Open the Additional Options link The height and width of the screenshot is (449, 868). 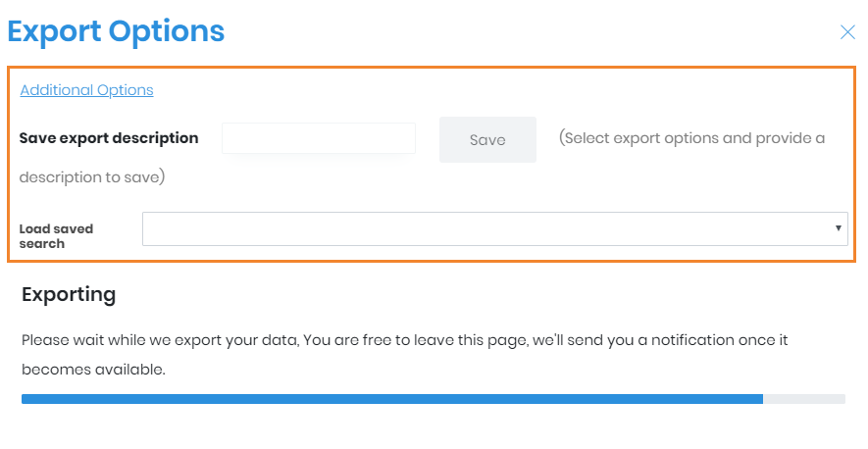[86, 90]
